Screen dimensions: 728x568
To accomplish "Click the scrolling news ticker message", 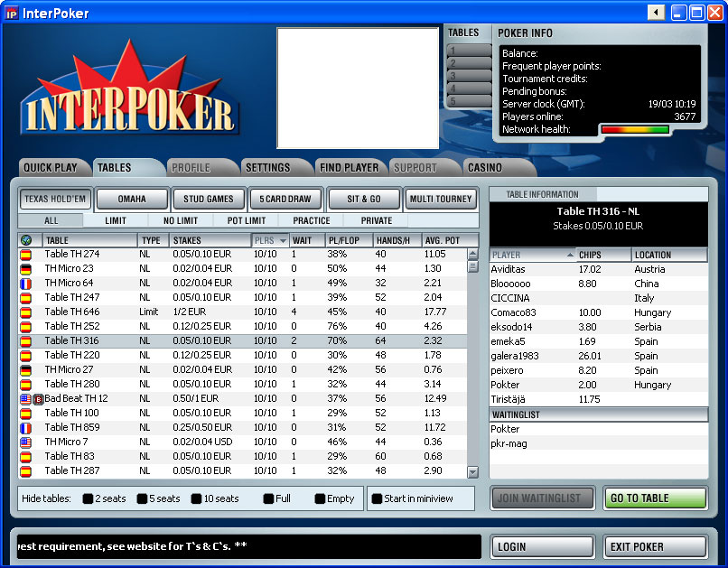I will coord(249,546).
